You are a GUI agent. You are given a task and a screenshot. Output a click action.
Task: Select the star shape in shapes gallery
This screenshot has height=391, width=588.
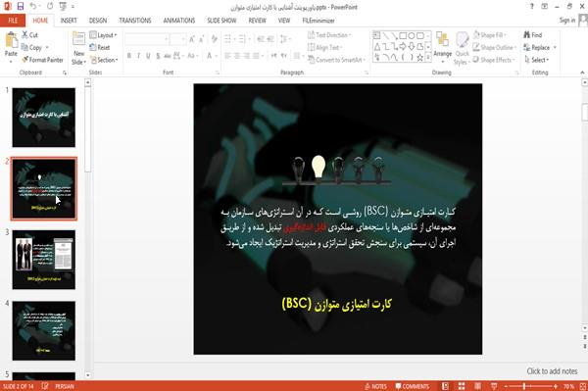419,58
